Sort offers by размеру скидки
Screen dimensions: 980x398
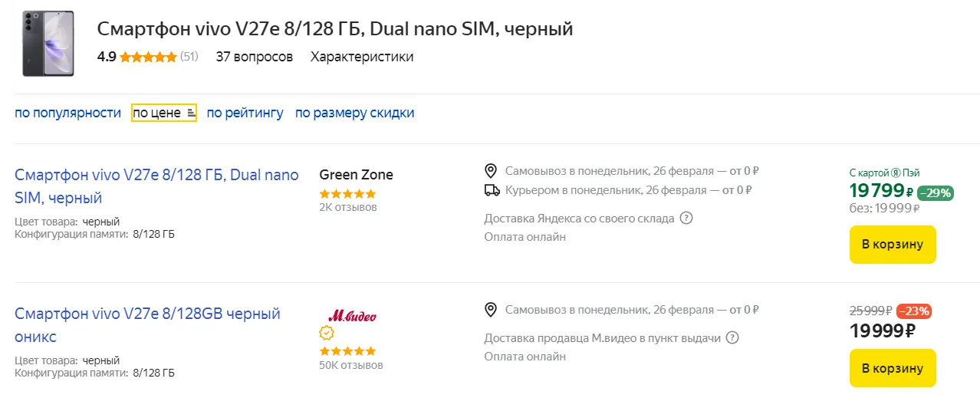pyautogui.click(x=355, y=113)
